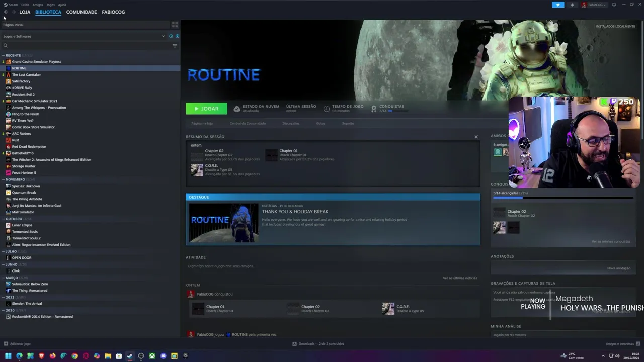Toggle sort by recent activity clock icon
The height and width of the screenshot is (362, 644).
pyautogui.click(x=171, y=36)
